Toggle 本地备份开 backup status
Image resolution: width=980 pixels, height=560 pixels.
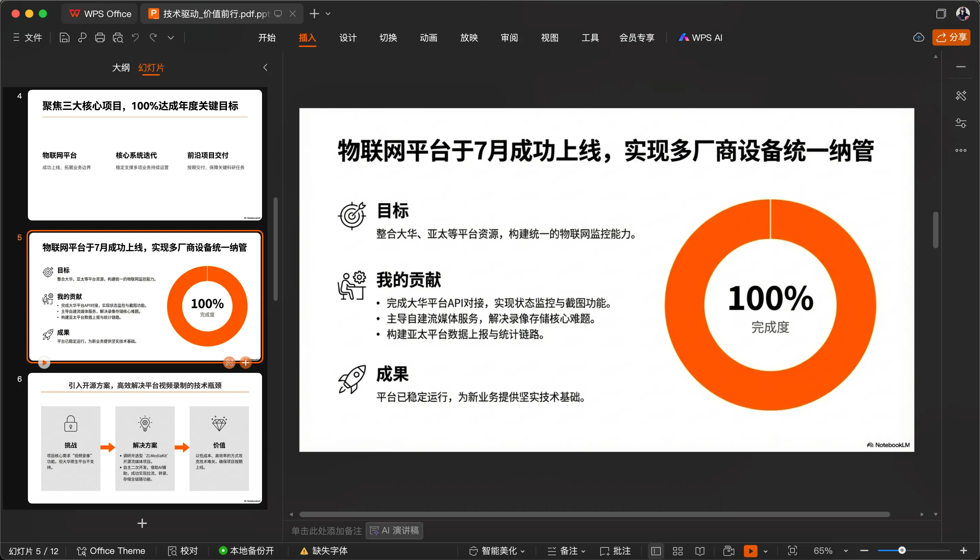coord(246,551)
